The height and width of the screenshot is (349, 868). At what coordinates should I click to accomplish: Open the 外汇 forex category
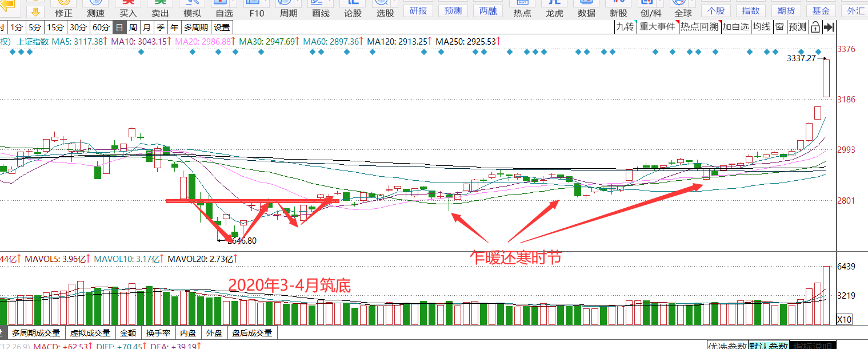(855, 11)
